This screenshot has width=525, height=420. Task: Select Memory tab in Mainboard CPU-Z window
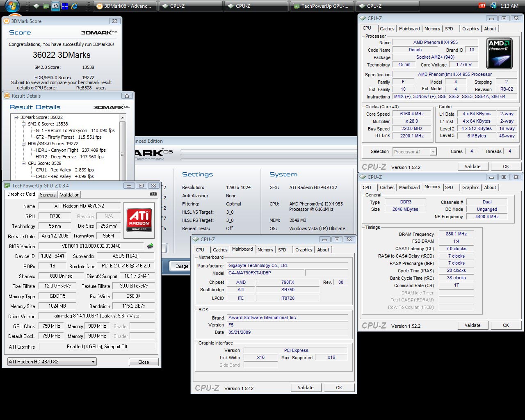[265, 250]
